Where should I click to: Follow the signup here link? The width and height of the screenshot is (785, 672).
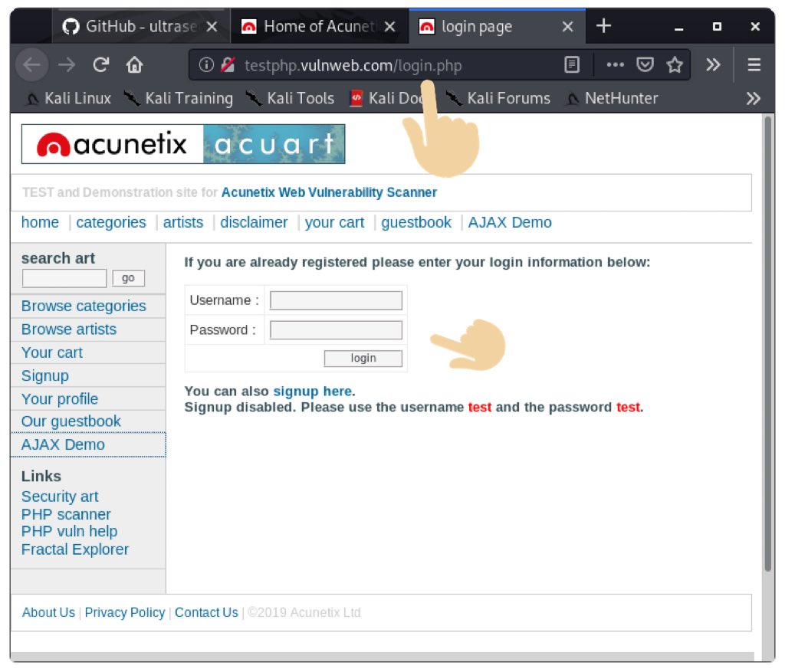click(313, 391)
